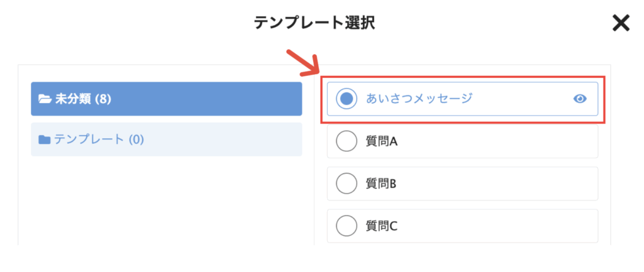This screenshot has height=272, width=644.
Task: Click the 質問B template row
Action: click(x=462, y=184)
